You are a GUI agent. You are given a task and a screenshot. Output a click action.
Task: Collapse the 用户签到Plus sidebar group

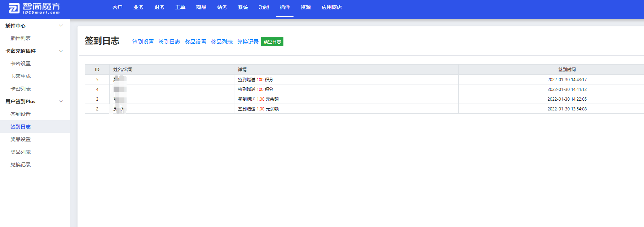coord(61,101)
